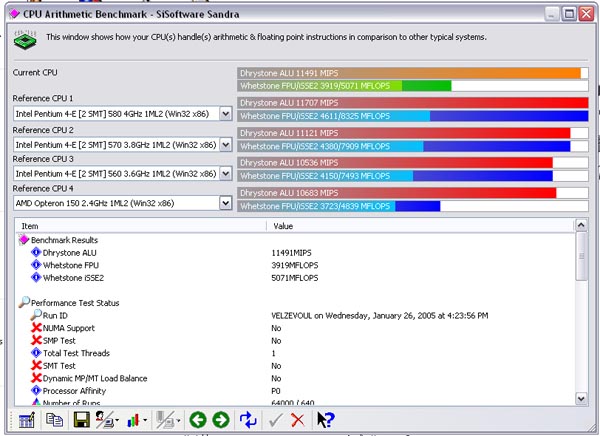Click the Value column header
The image size is (600, 436).
coord(420,226)
